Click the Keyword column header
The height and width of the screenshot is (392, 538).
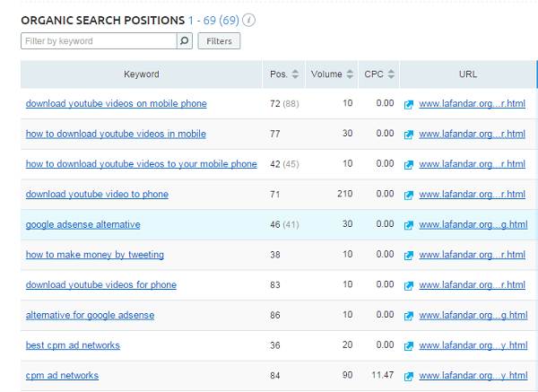[142, 74]
